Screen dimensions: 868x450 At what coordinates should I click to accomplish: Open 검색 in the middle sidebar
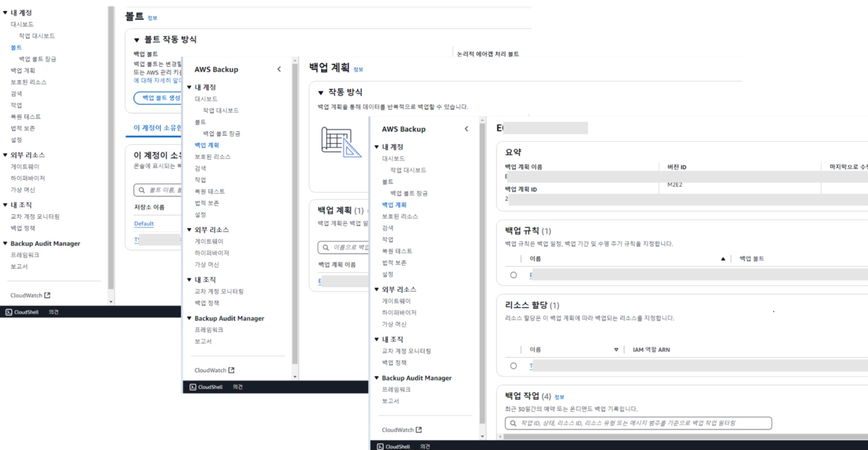coord(200,168)
